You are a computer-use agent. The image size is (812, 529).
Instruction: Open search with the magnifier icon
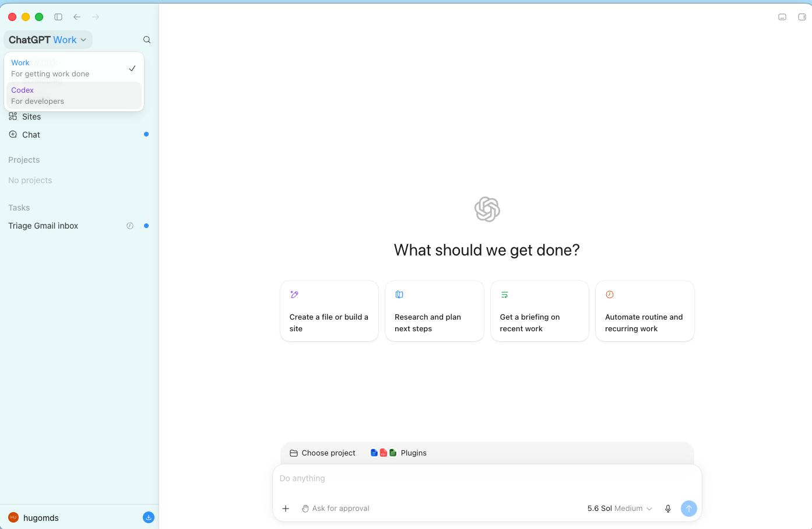tap(147, 40)
